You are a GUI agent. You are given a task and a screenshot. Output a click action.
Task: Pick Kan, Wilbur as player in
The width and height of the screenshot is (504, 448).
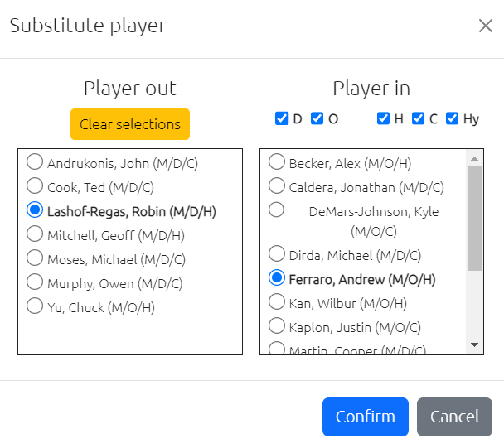[x=277, y=301]
